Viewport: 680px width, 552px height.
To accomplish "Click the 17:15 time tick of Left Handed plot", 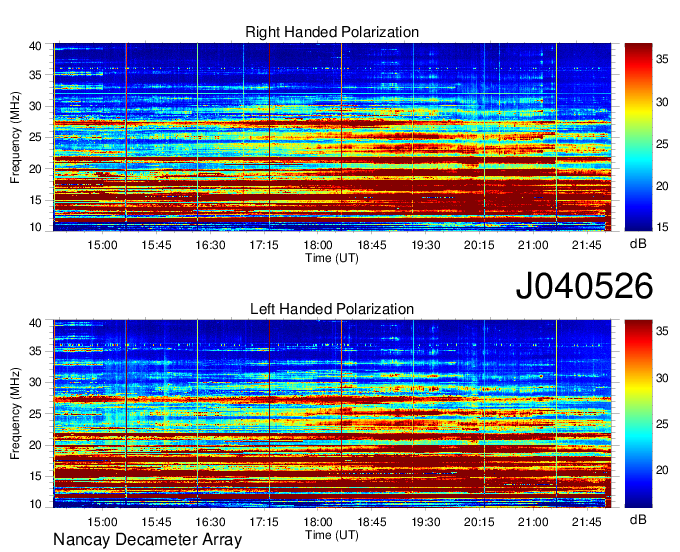I will (264, 522).
